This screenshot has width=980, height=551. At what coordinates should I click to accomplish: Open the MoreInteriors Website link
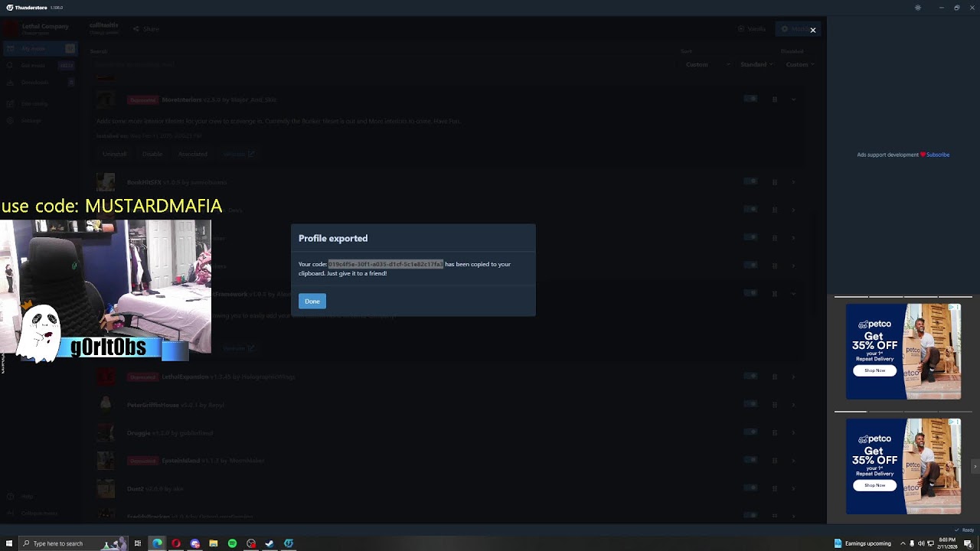point(238,154)
